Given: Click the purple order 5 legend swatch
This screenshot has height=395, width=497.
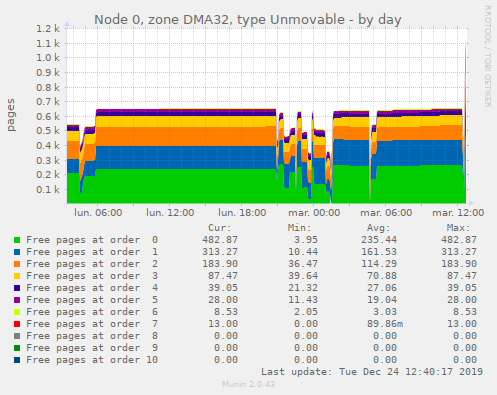Looking at the screenshot, I should pyautogui.click(x=17, y=300).
